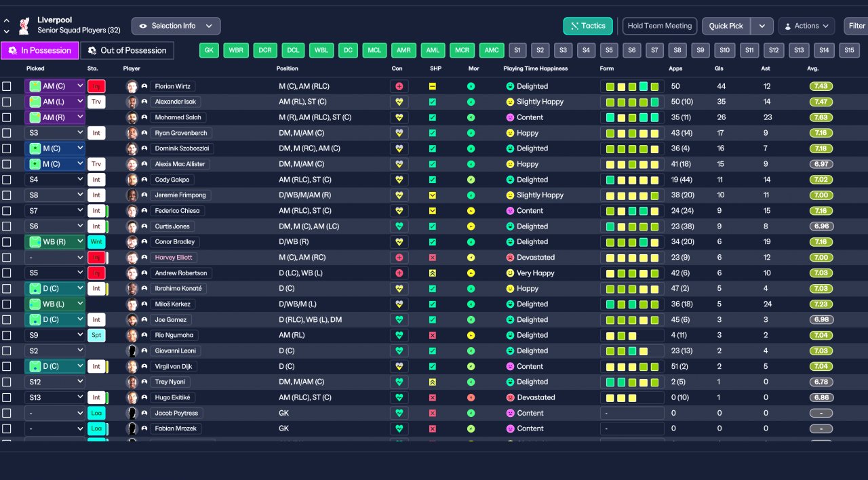Click the Tactics button

click(x=588, y=26)
